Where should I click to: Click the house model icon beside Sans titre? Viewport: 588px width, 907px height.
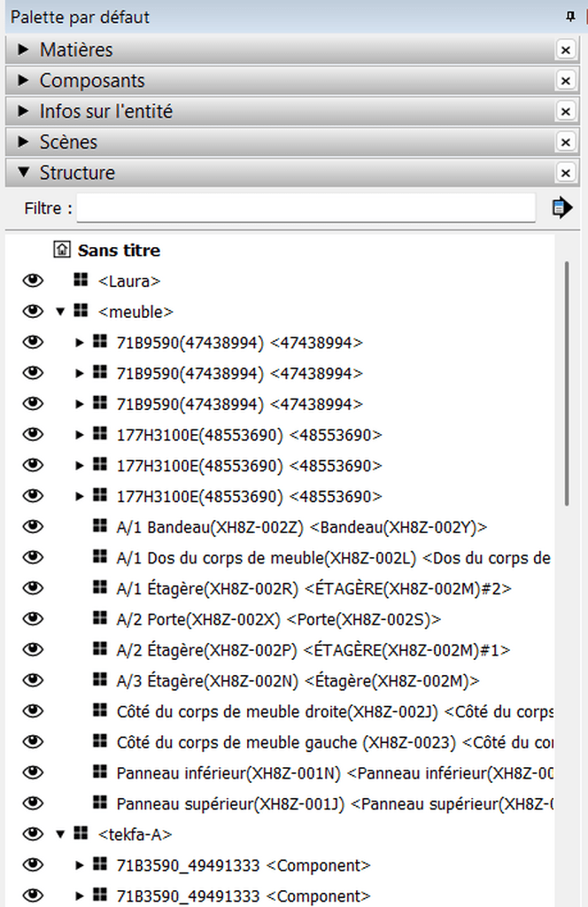(61, 250)
